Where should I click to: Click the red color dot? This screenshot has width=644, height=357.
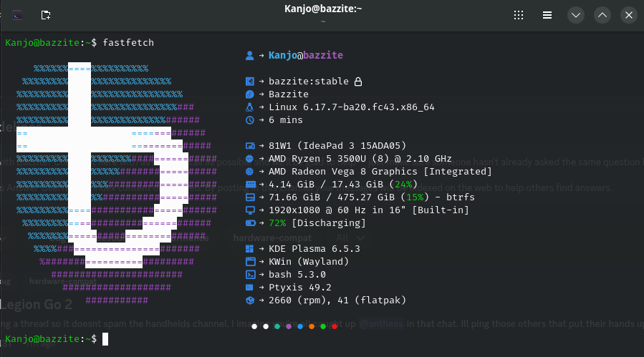click(335, 327)
